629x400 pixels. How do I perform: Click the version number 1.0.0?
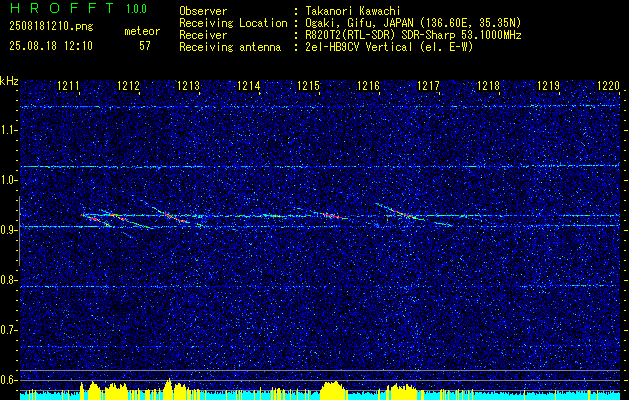point(136,8)
